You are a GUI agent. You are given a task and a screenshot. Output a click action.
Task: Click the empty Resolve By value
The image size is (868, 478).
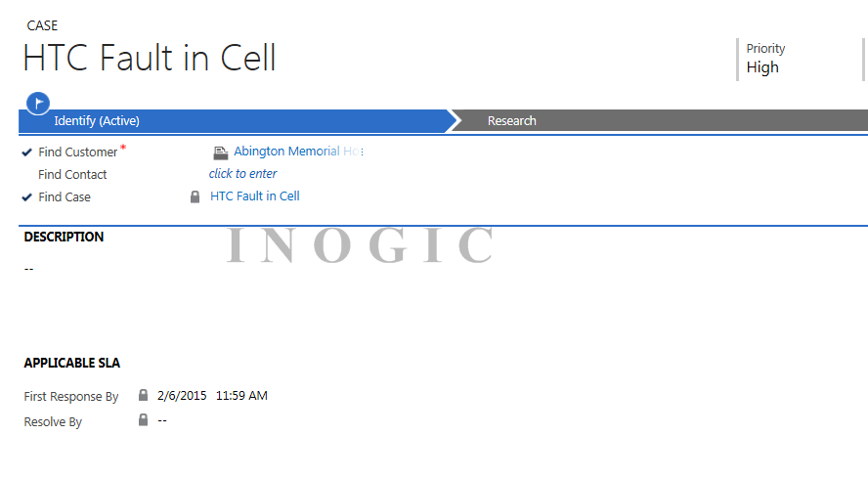162,420
